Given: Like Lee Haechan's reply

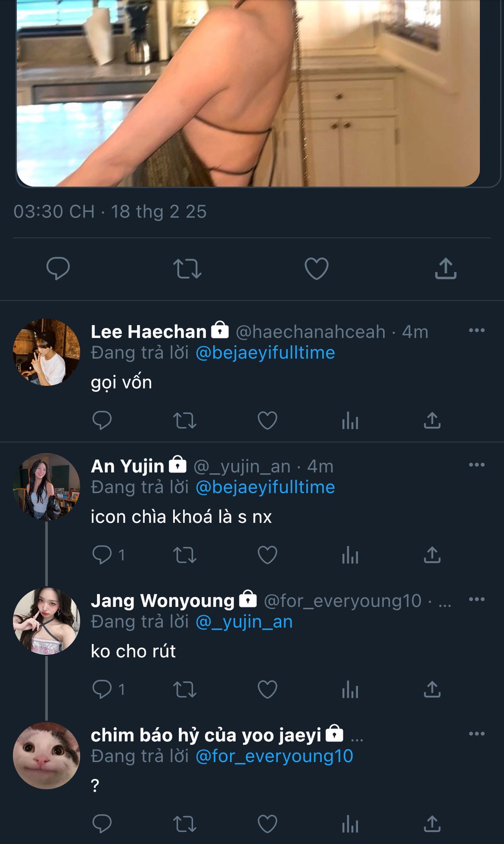Looking at the screenshot, I should point(267,421).
